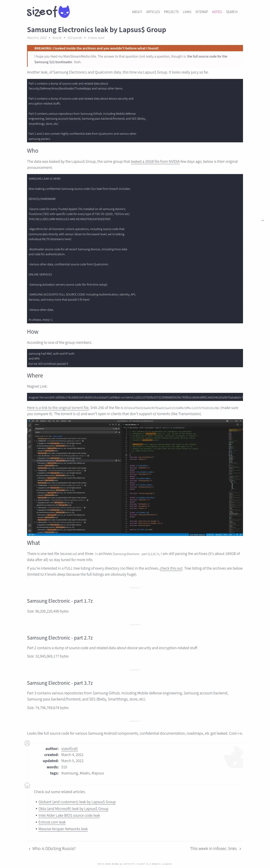Click the 'As always, enjoy! ;)' line

[40, 320]
